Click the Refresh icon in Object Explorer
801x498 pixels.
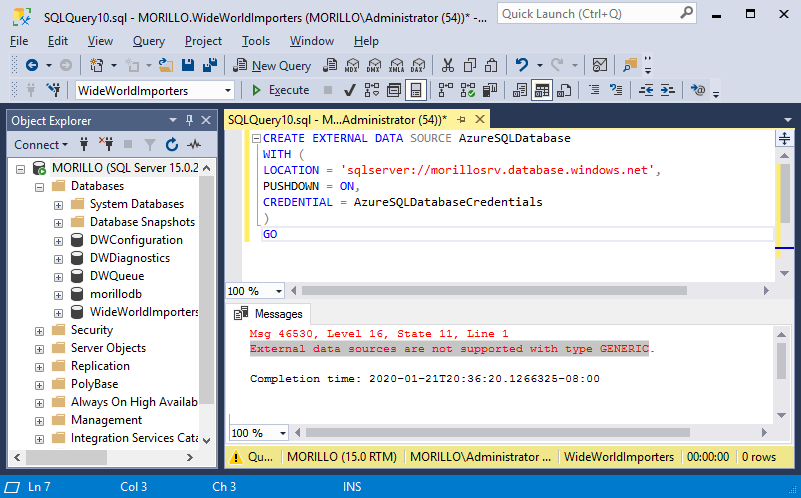[172, 145]
